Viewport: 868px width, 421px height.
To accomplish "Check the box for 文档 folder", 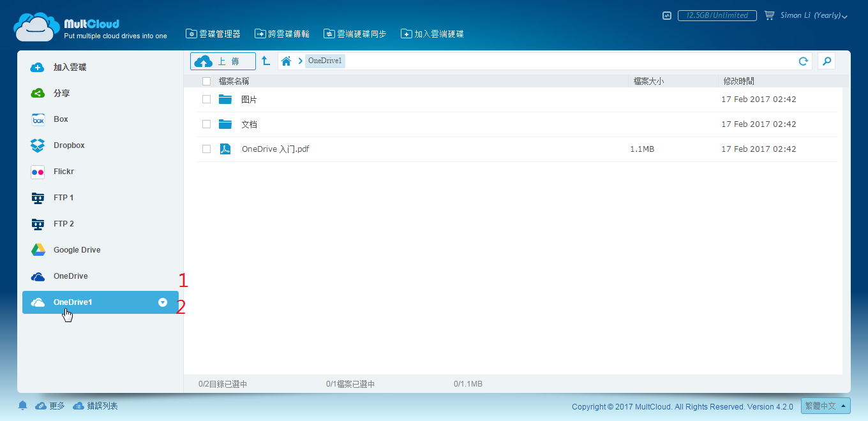I will [x=206, y=124].
